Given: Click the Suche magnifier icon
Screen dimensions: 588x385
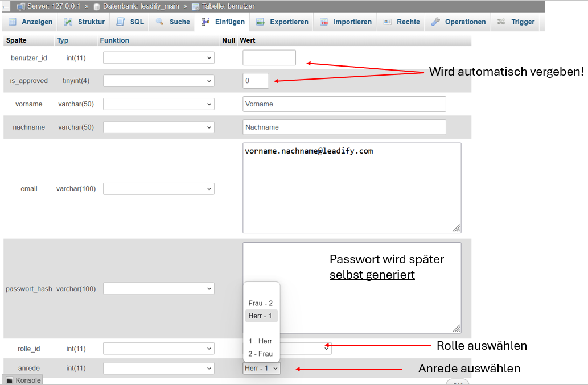Looking at the screenshot, I should tap(159, 22).
